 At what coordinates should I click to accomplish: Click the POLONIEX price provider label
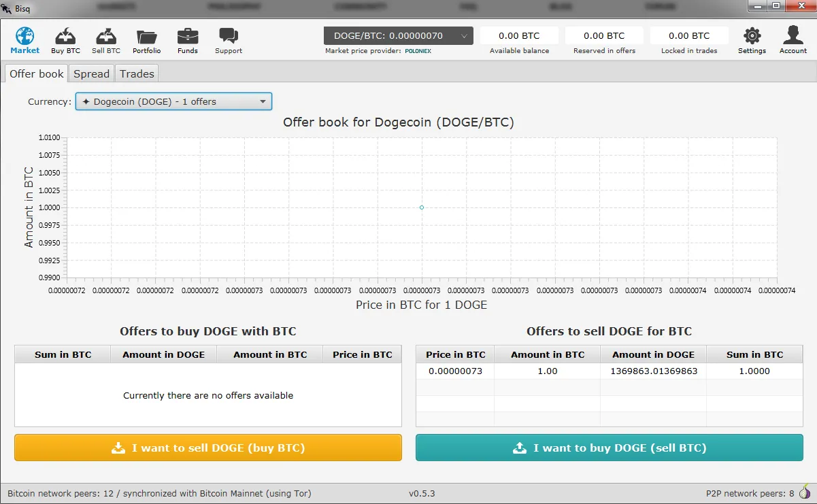pos(418,51)
